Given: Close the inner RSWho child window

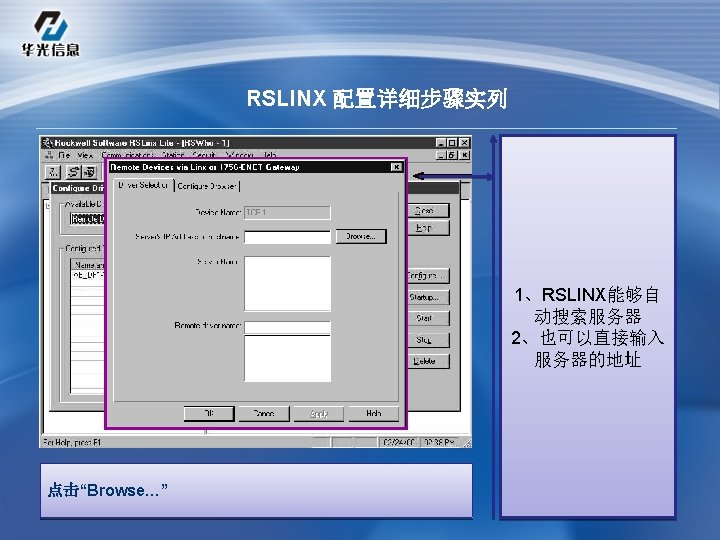Looking at the screenshot, I should pyautogui.click(x=464, y=155).
